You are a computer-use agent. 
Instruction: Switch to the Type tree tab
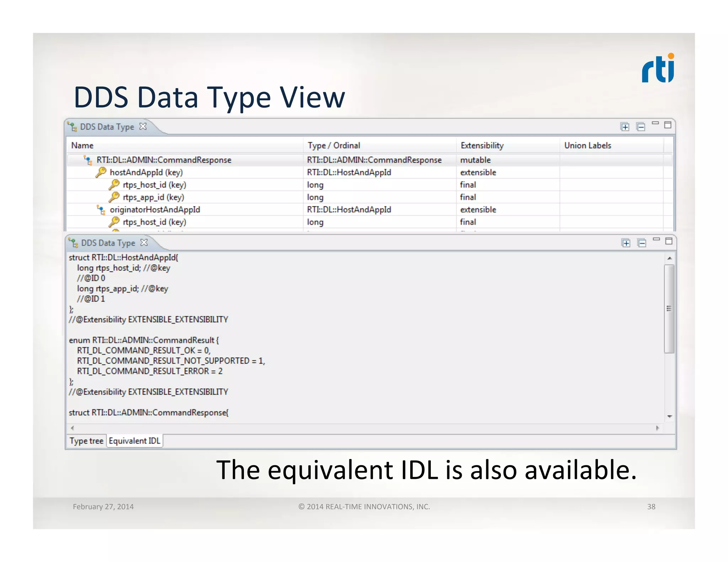[86, 441]
